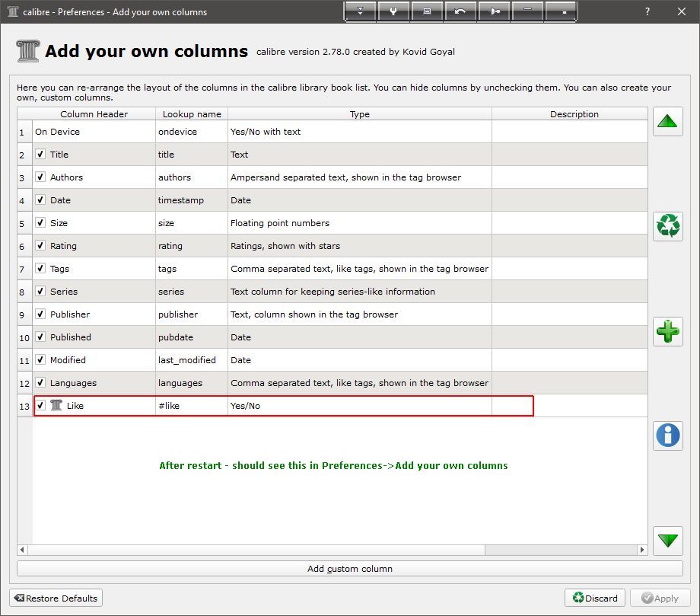700x616 pixels.
Task: Move column down with green down arrow
Action: 668,541
